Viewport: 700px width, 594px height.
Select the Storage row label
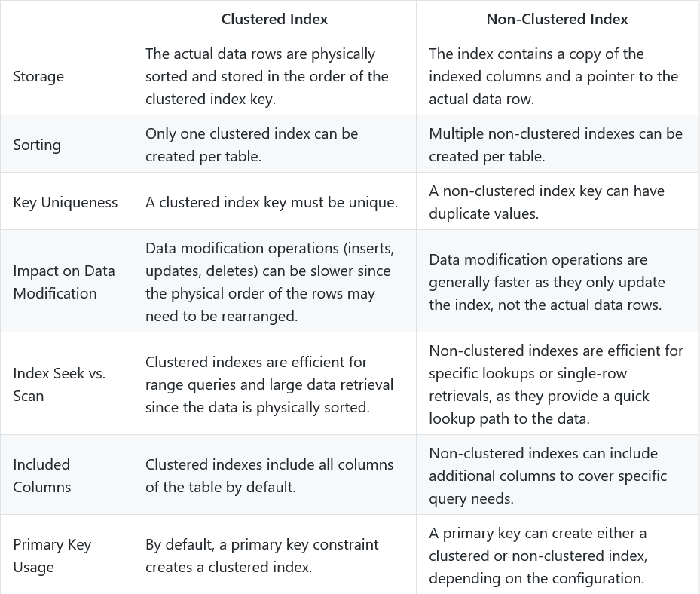[38, 76]
